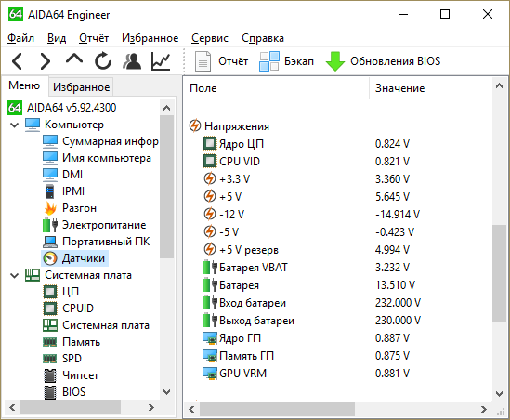510x420 pixels.
Task: Select the Память tree item
Action: (72, 342)
